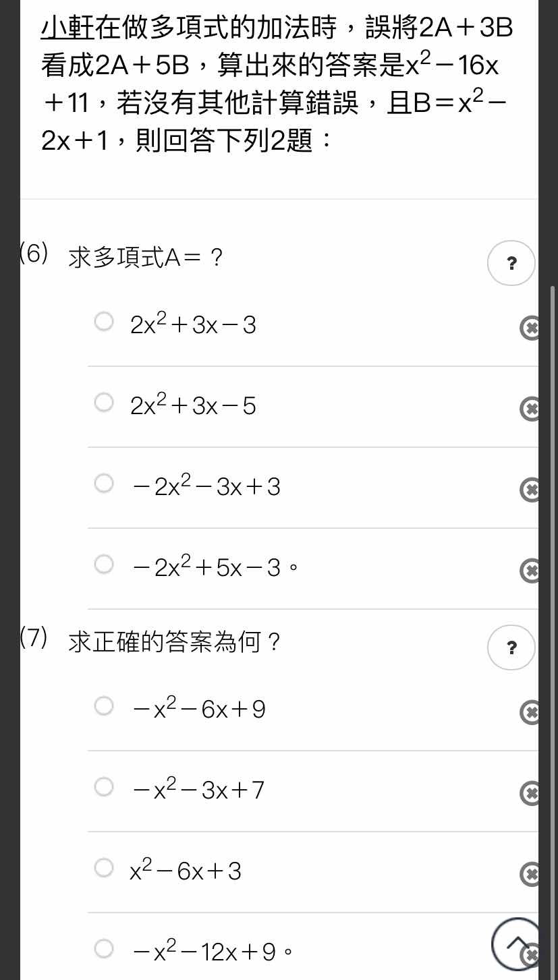Pick the radio button for −x²−12x+9
The height and width of the screenshot is (980, 558).
(x=104, y=948)
